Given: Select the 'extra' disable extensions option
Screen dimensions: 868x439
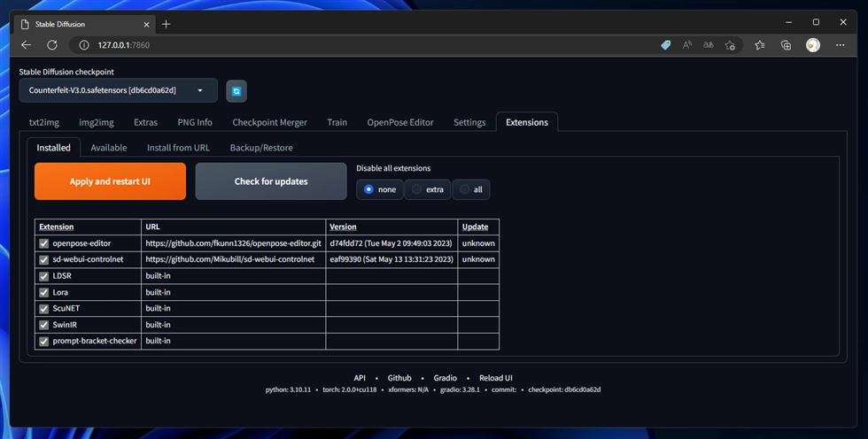Looking at the screenshot, I should point(427,189).
